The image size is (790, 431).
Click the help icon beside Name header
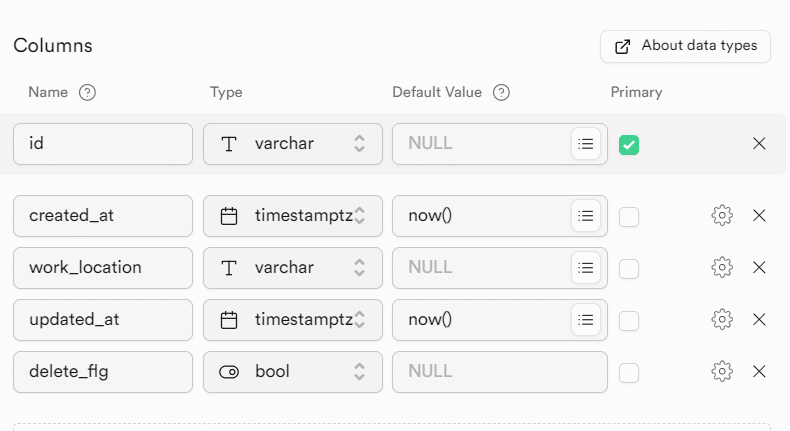pyautogui.click(x=87, y=93)
